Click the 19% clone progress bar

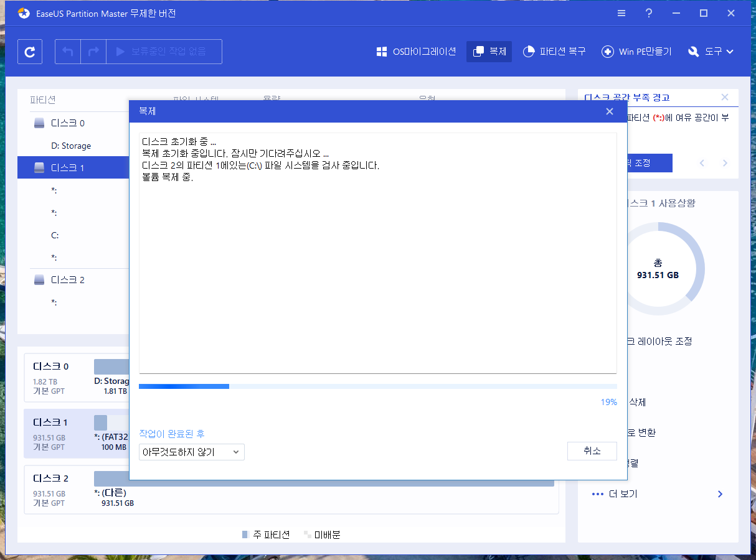pyautogui.click(x=378, y=386)
